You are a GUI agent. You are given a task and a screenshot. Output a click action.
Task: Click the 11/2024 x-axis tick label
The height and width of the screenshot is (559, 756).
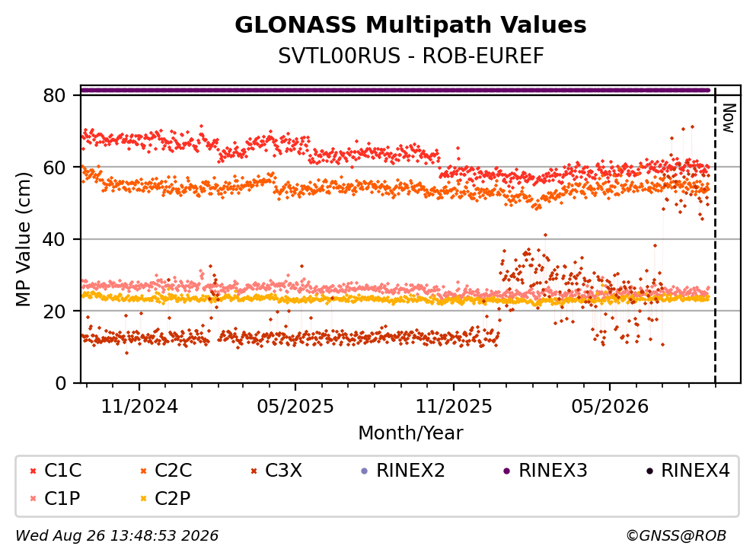pos(139,407)
